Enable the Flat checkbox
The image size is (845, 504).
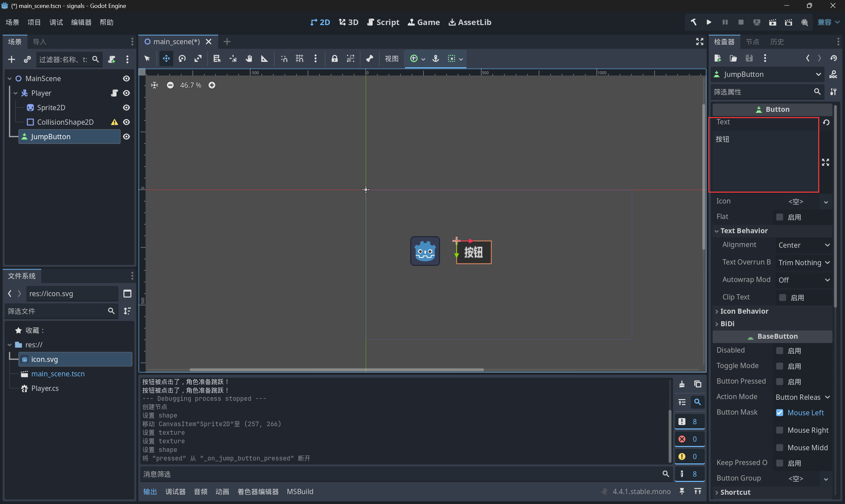tap(779, 217)
